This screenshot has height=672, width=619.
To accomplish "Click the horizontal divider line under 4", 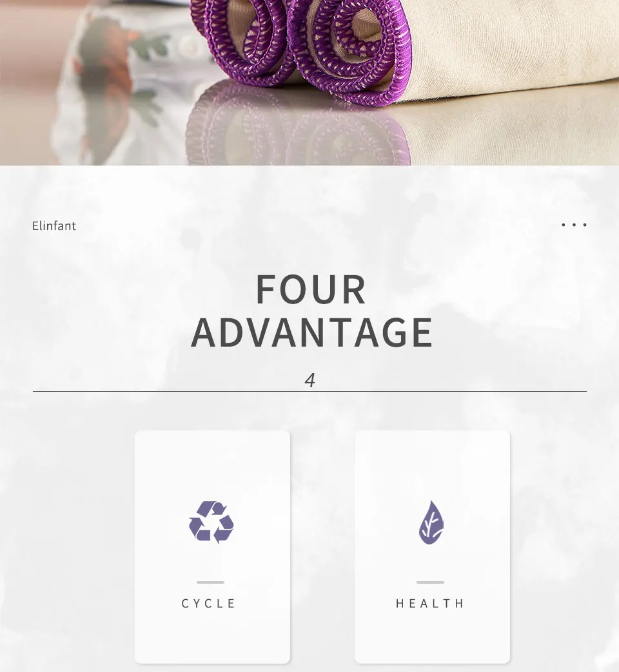I will pos(309,391).
